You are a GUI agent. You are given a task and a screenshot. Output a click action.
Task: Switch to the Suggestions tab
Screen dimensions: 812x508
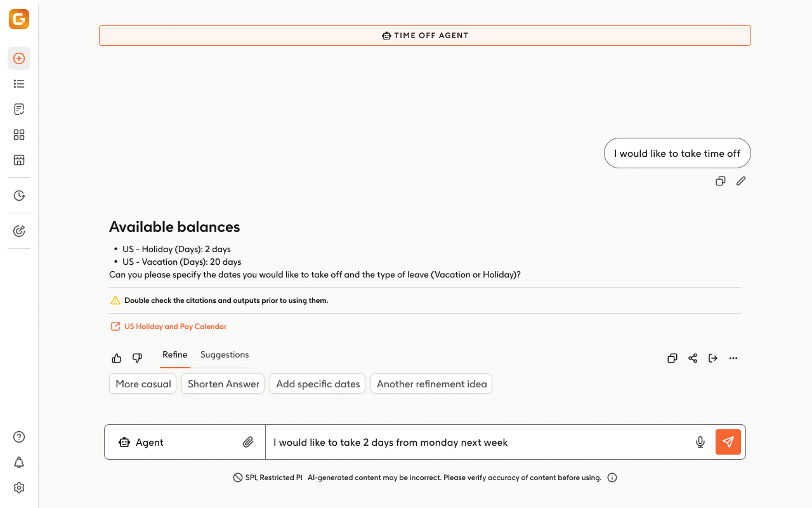(225, 355)
